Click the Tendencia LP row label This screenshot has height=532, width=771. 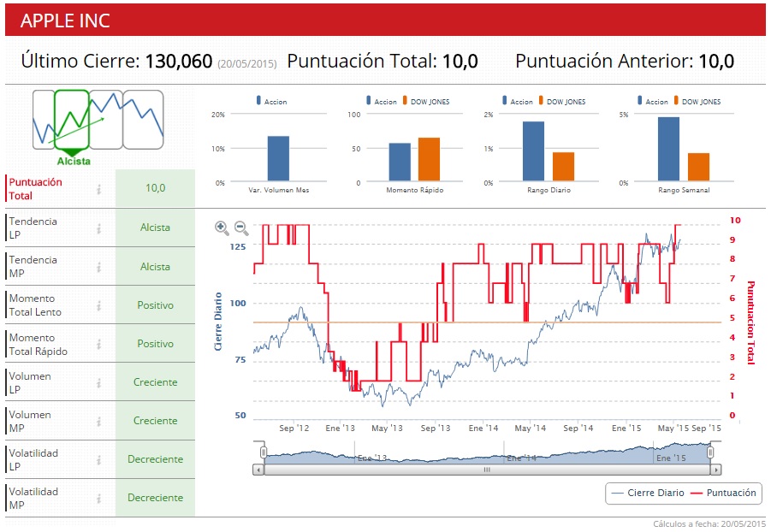(x=33, y=228)
